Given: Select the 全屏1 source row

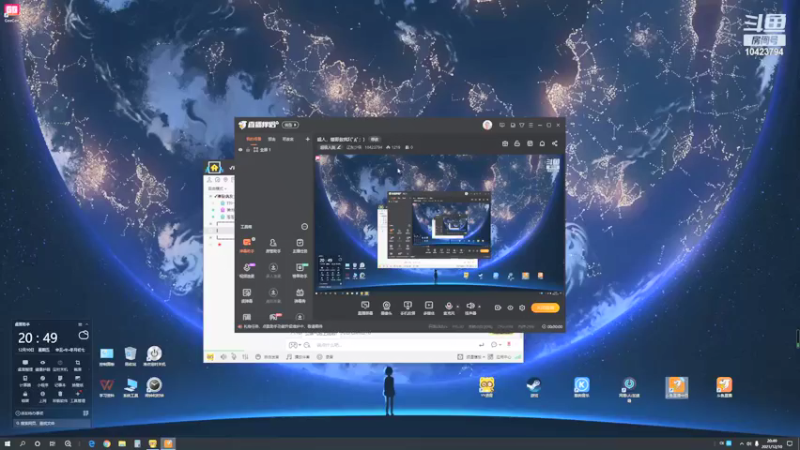Looking at the screenshot, I should [273, 150].
